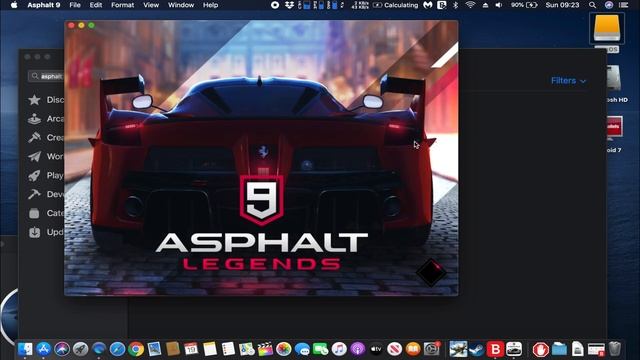Screen dimensions: 640x360
Task: Open the red stop-hand app in Dock
Action: (x=540, y=349)
